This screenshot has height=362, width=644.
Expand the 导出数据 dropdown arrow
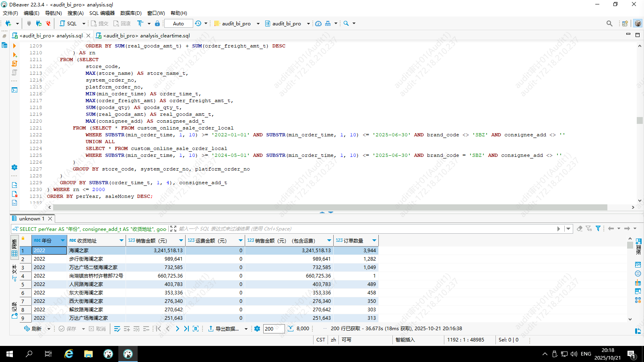[246, 329]
